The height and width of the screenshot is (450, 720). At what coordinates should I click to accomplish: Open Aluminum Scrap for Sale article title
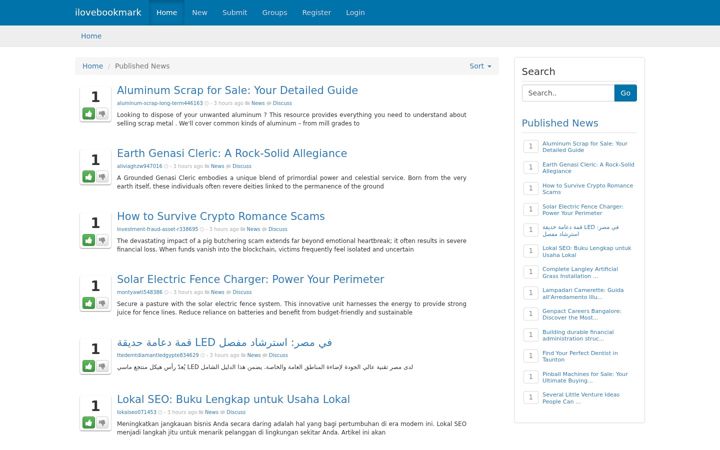(x=237, y=90)
